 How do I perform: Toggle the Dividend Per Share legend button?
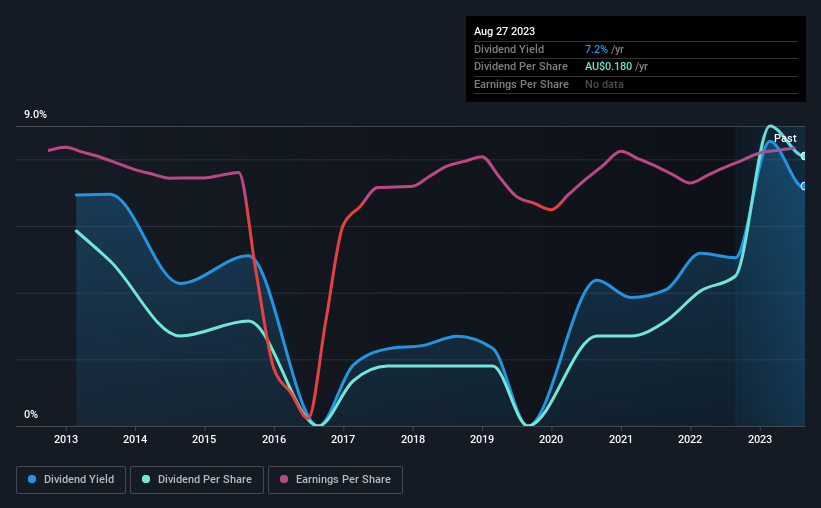[197, 480]
